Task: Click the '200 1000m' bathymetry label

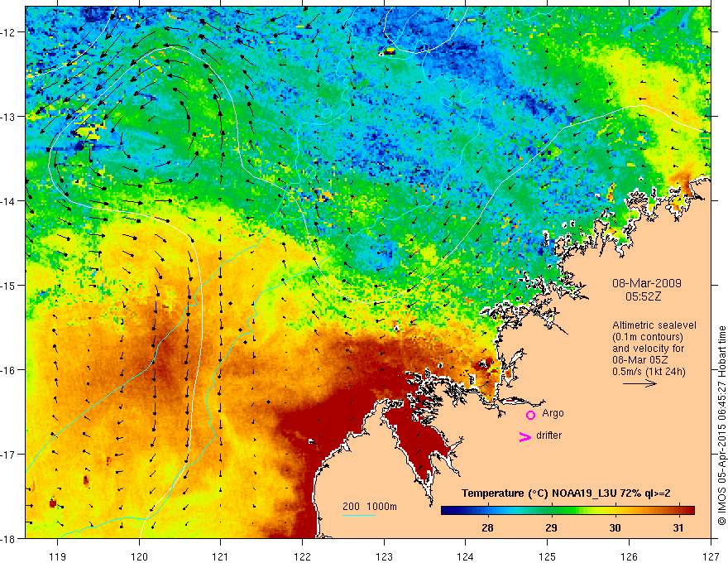Action: click(x=370, y=507)
